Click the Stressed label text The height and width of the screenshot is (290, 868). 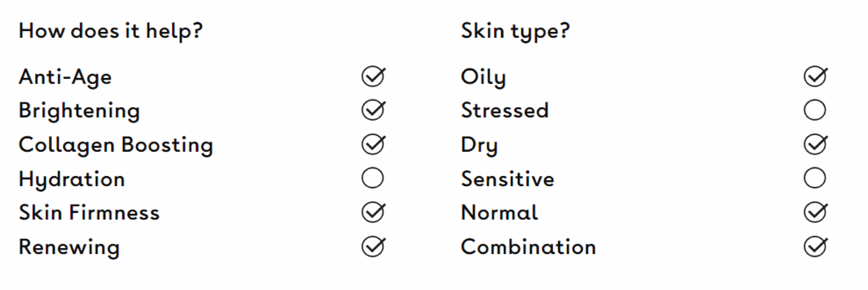(x=505, y=110)
